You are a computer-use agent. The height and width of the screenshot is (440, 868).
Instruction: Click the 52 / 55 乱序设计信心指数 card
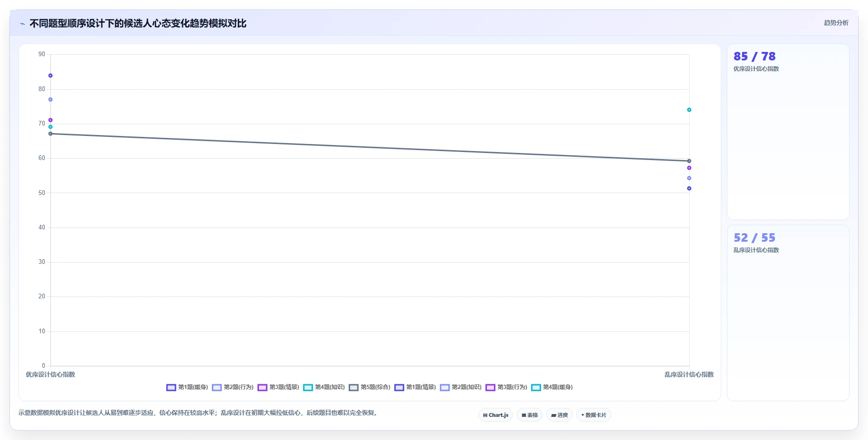[788, 313]
